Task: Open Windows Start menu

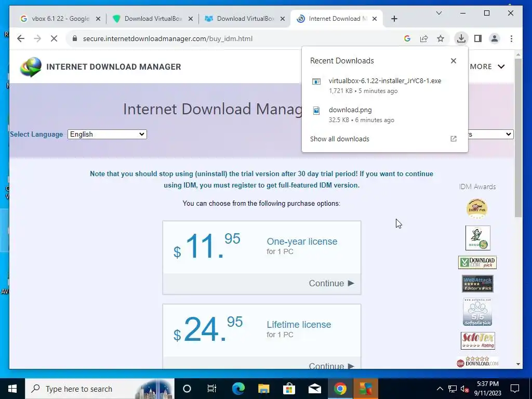Action: [x=12, y=389]
